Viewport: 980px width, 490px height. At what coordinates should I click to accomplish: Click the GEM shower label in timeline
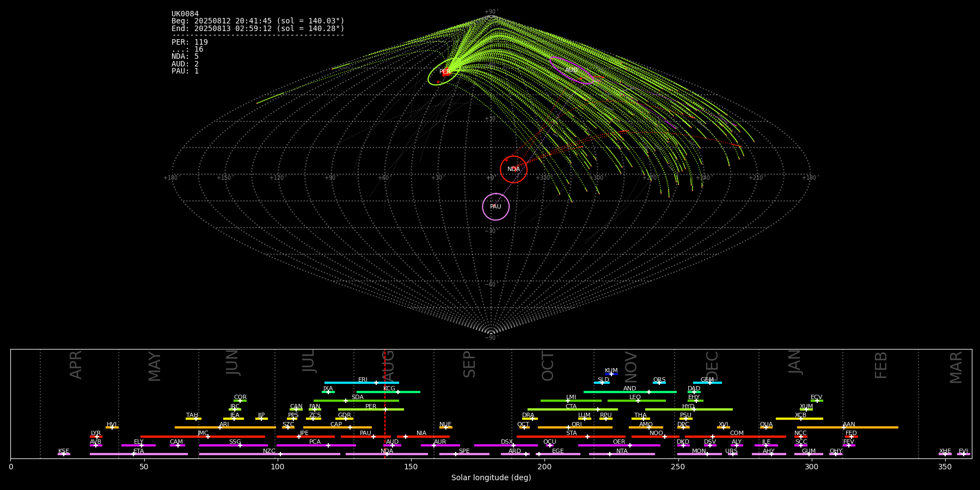point(707,380)
